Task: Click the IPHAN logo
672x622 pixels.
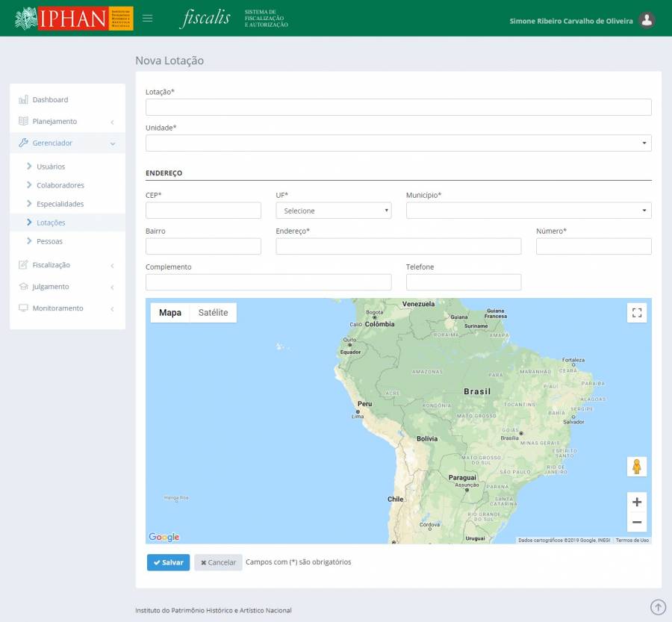Action: 74,18
